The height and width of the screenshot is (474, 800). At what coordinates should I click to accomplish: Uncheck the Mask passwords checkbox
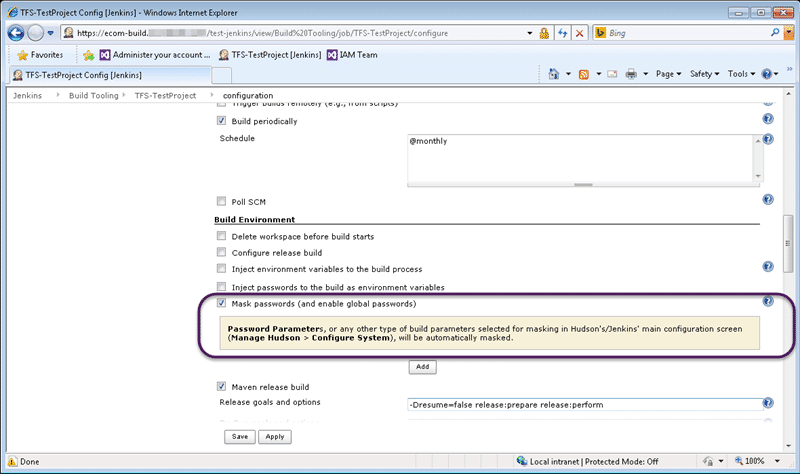click(x=221, y=304)
